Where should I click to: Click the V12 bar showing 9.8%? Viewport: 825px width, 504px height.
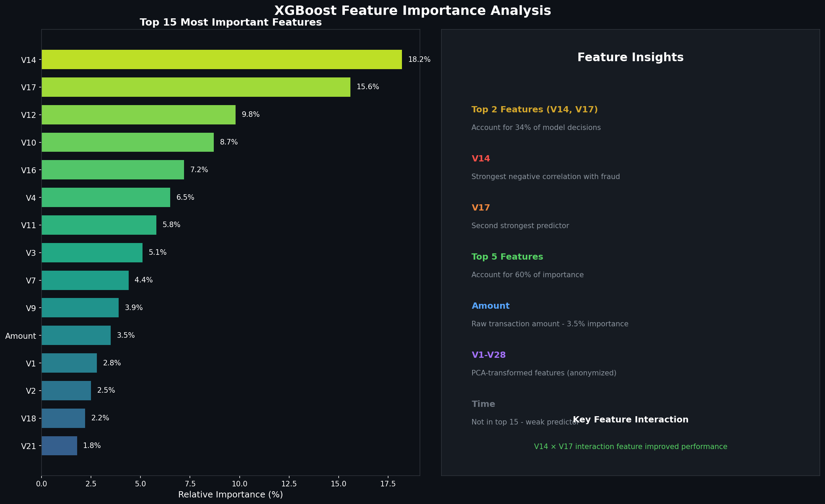[138, 114]
